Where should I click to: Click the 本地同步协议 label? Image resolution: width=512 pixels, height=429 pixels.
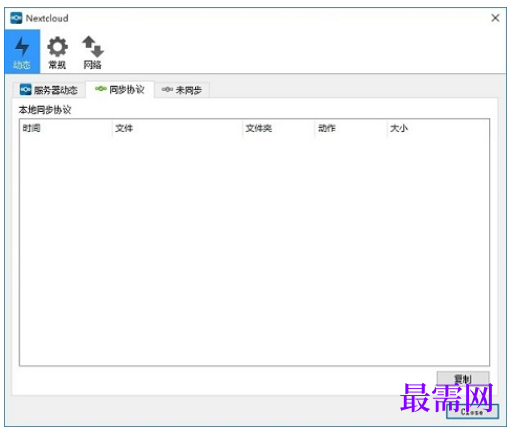click(x=45, y=110)
